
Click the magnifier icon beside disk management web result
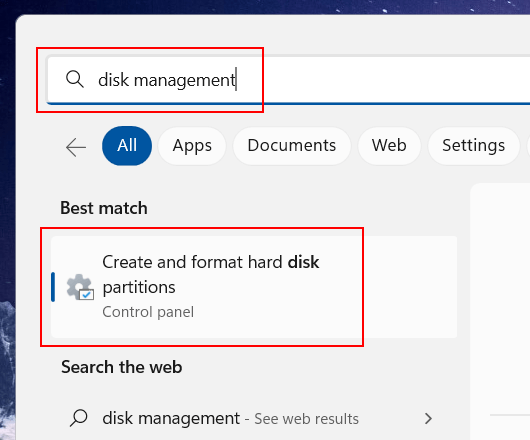(79, 418)
